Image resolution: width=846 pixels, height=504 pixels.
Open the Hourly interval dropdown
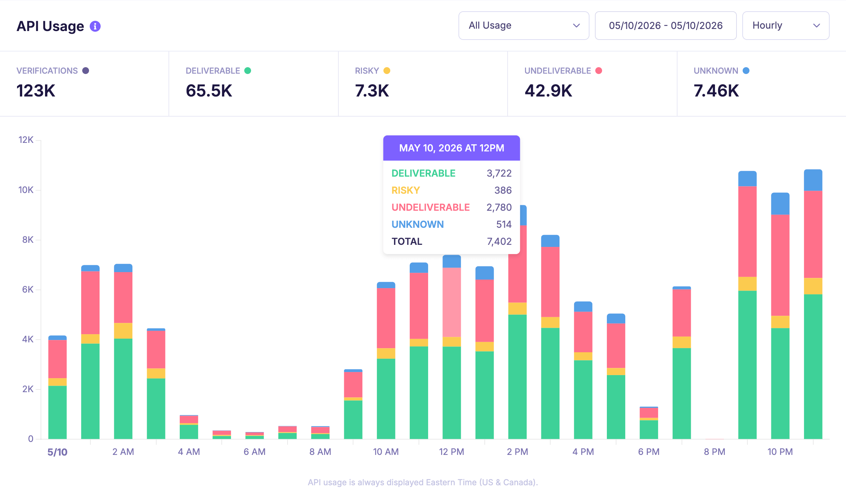click(786, 26)
